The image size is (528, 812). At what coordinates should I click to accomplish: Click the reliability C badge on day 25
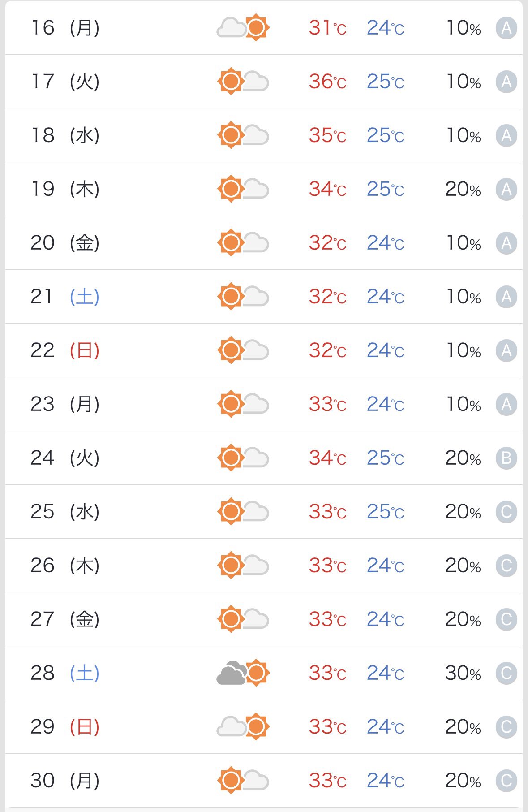506,512
